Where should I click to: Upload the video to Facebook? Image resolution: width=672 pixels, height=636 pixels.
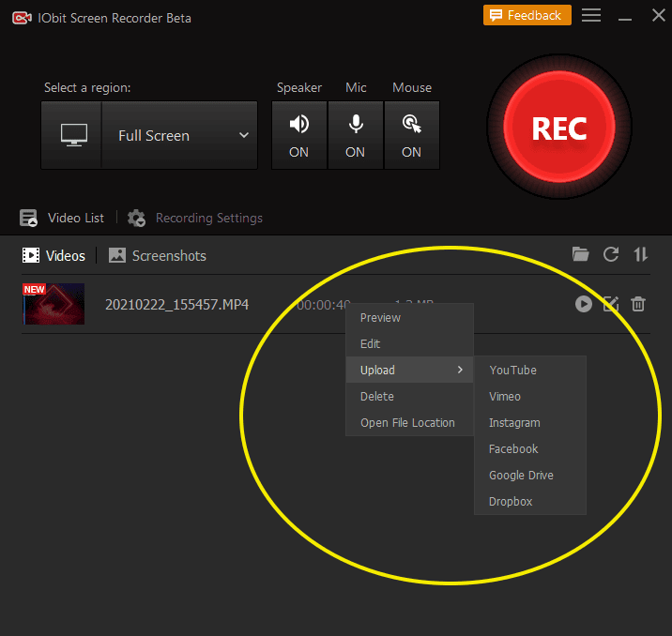[530, 448]
